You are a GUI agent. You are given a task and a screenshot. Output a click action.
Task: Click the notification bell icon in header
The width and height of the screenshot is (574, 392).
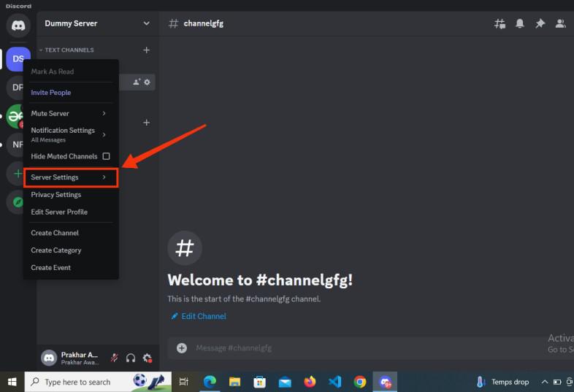click(x=520, y=24)
